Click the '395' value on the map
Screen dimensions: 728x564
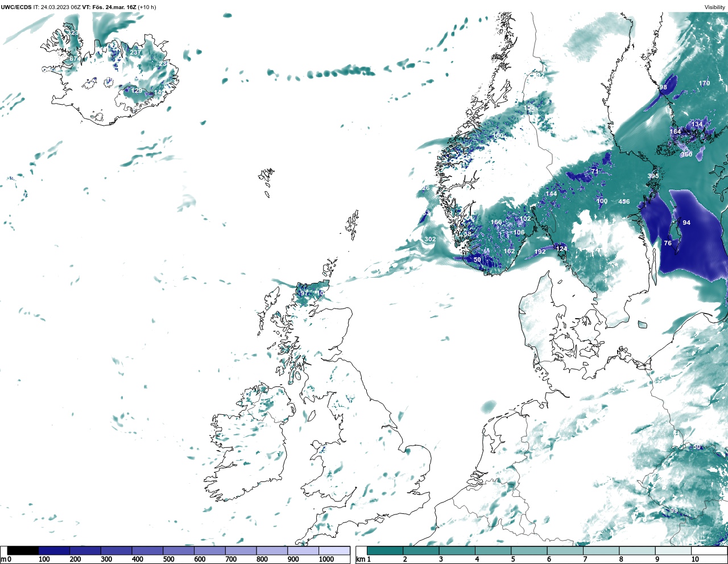(x=653, y=176)
